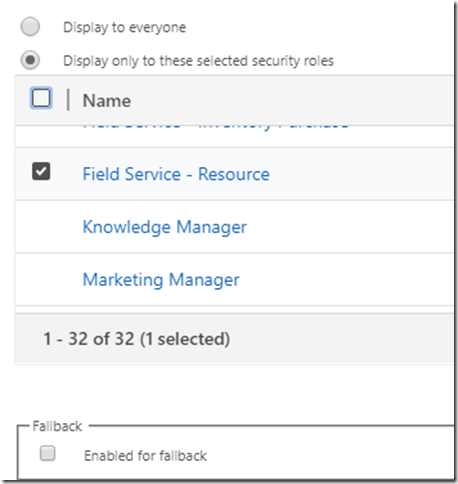Tick the select-all checkbox beside Name header

[x=41, y=98]
